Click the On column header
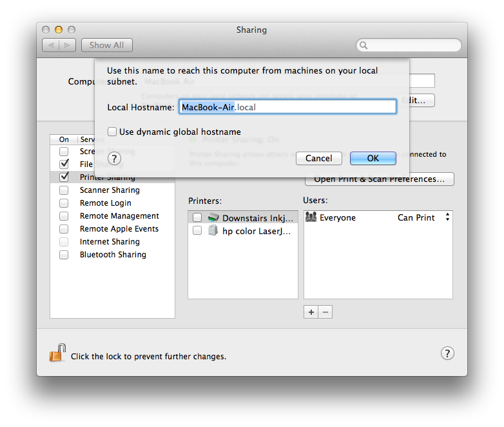Image resolution: width=504 pixels, height=427 pixels. 64,139
